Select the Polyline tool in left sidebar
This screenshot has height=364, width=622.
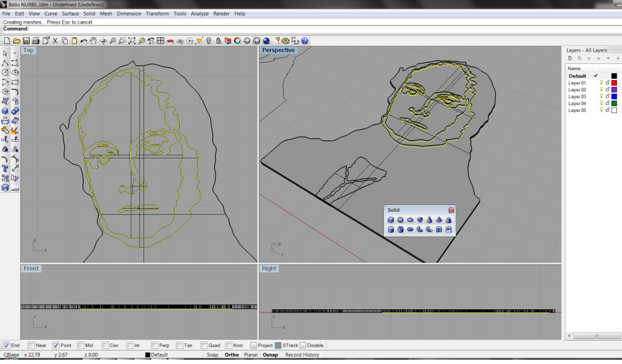coord(5,63)
